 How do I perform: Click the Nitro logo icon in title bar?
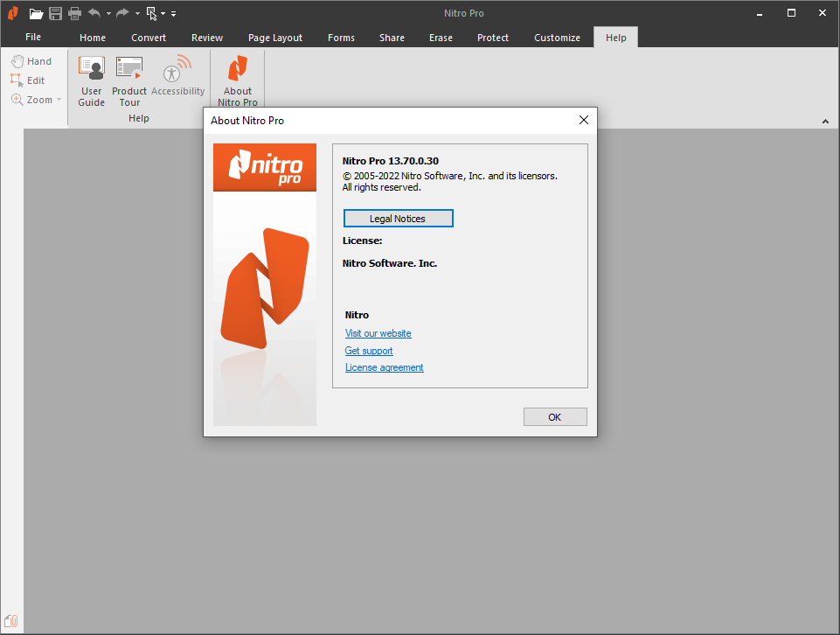point(13,13)
